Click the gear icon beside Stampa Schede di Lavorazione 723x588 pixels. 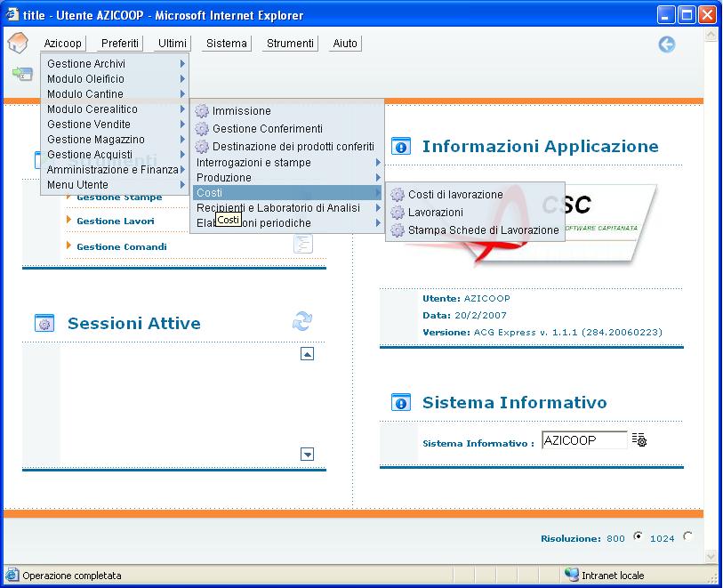tap(398, 230)
